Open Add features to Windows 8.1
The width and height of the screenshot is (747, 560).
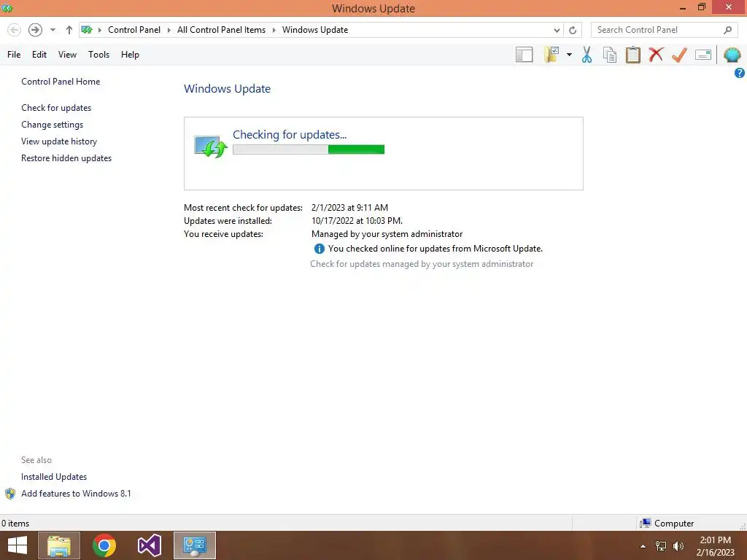[76, 494]
